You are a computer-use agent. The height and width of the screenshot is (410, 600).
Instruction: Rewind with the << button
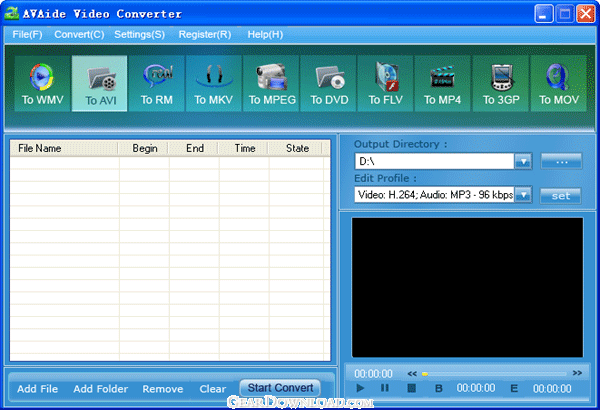[x=412, y=373]
